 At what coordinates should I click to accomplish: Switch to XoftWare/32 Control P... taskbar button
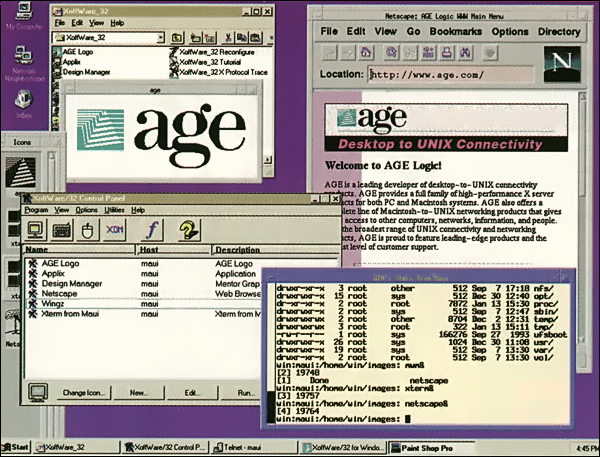point(165,447)
